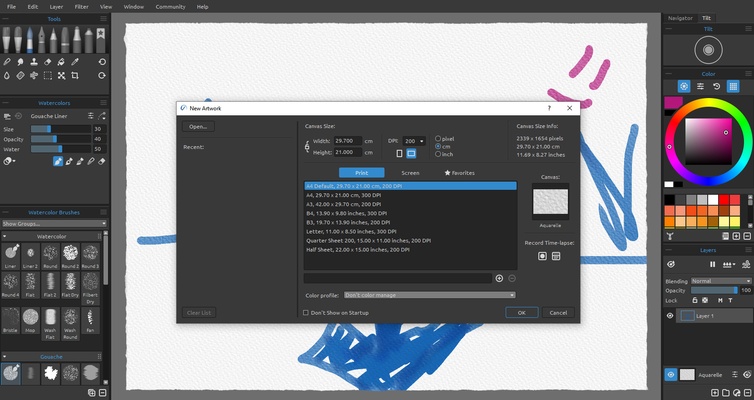Choose the Bristle watercolor brush

10,320
